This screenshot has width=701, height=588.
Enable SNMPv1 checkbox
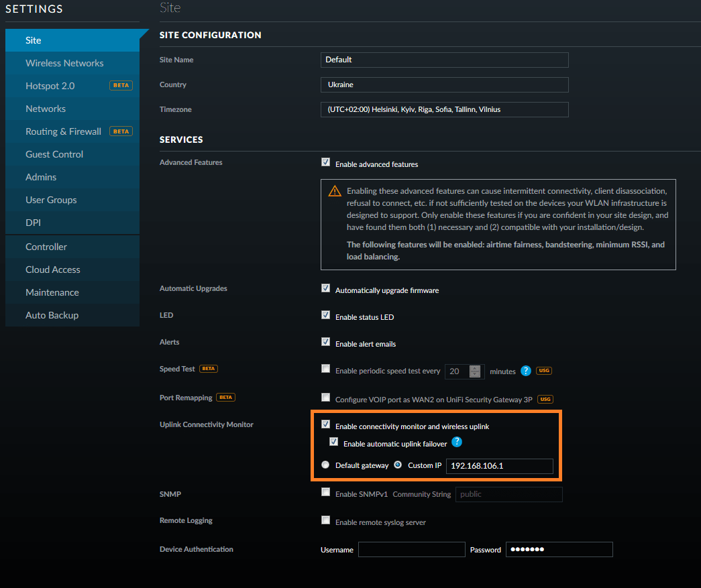click(326, 493)
